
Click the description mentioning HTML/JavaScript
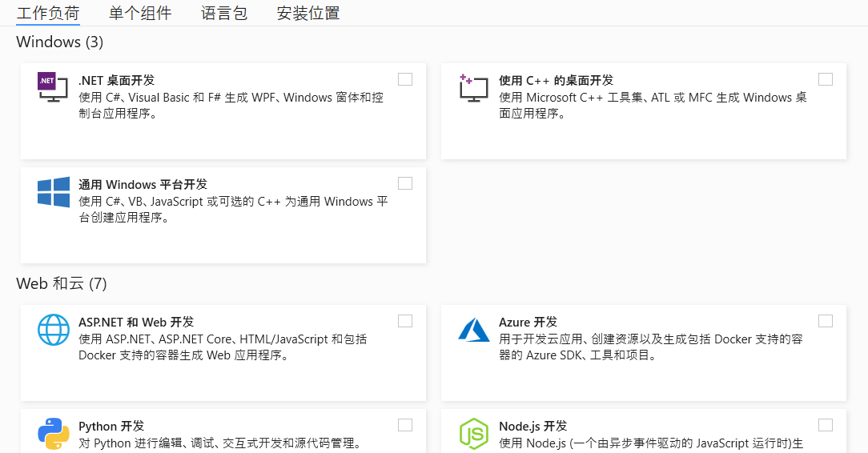223,347
